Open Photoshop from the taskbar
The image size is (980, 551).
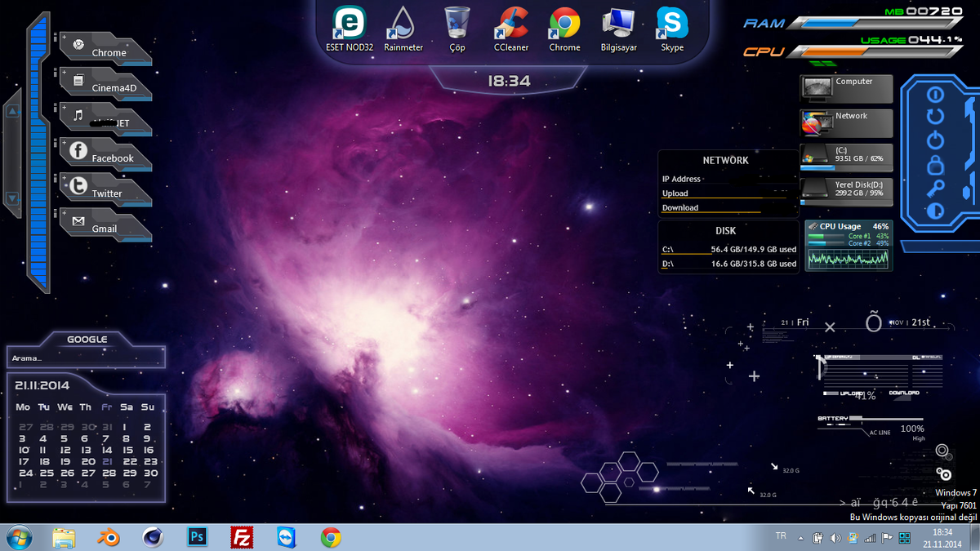[197, 538]
